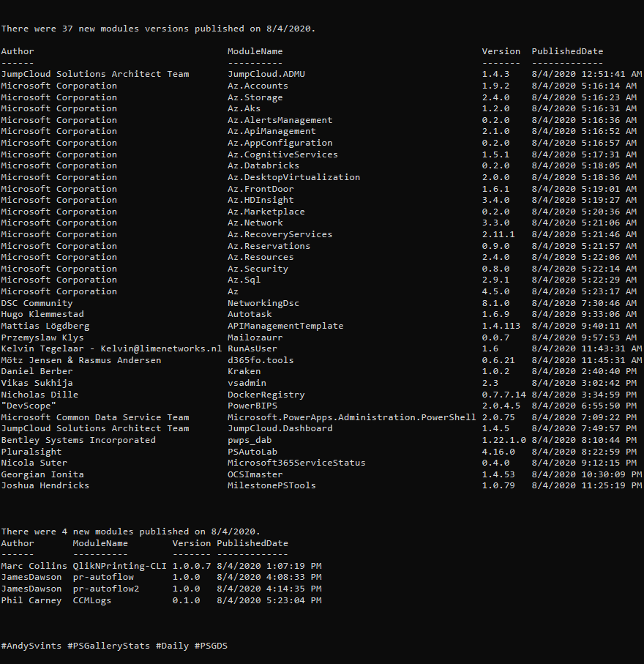Click author Pluralsight

click(31, 452)
